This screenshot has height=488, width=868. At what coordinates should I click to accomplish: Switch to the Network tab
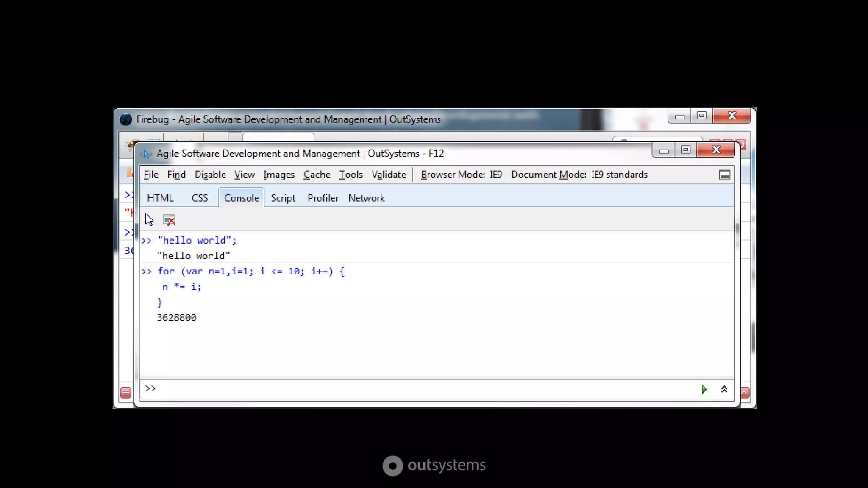pos(367,198)
